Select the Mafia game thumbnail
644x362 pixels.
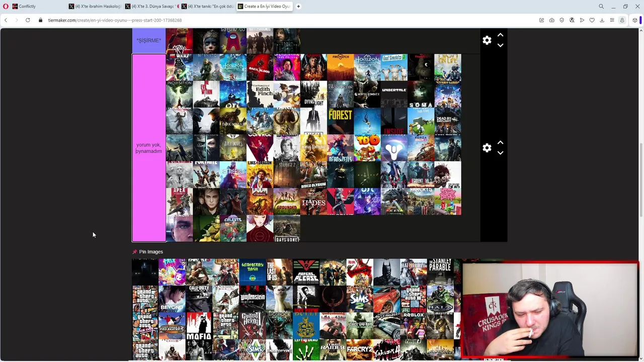pyautogui.click(x=199, y=325)
